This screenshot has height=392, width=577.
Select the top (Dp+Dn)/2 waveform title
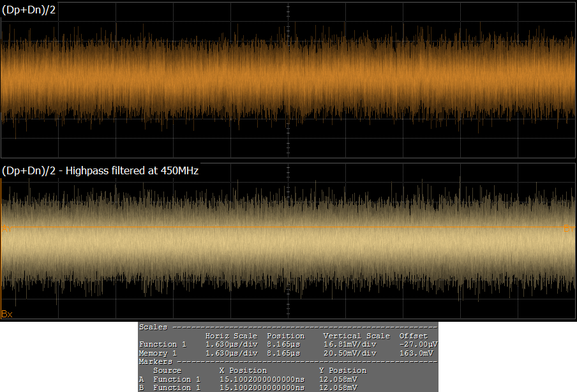coord(29,10)
